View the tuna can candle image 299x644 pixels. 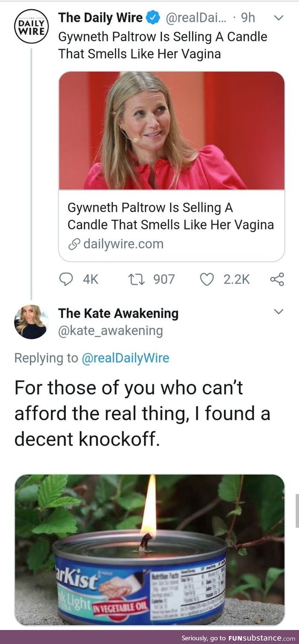(149, 549)
